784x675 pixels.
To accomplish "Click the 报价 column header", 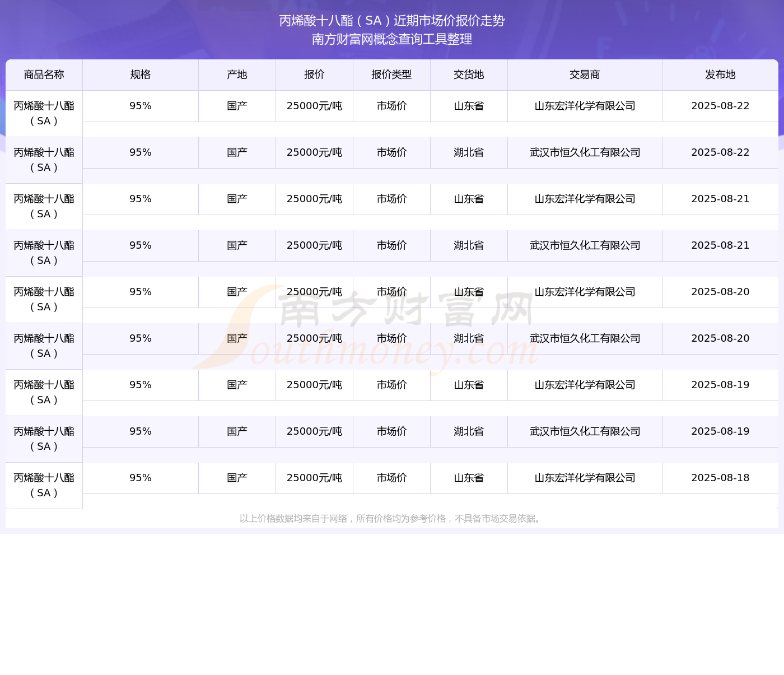I will pyautogui.click(x=315, y=75).
